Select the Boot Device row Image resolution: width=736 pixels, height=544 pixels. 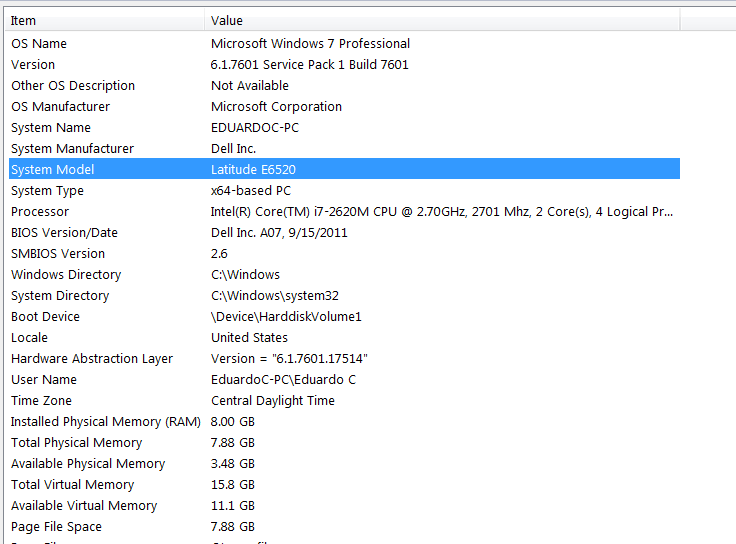point(45,317)
